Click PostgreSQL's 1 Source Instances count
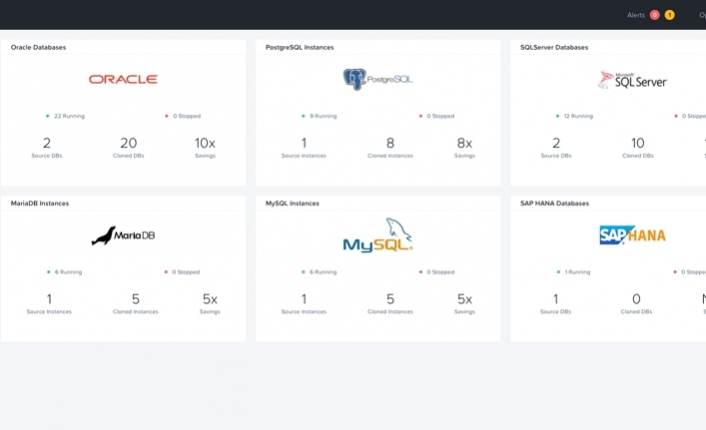This screenshot has width=706, height=430. (304, 148)
